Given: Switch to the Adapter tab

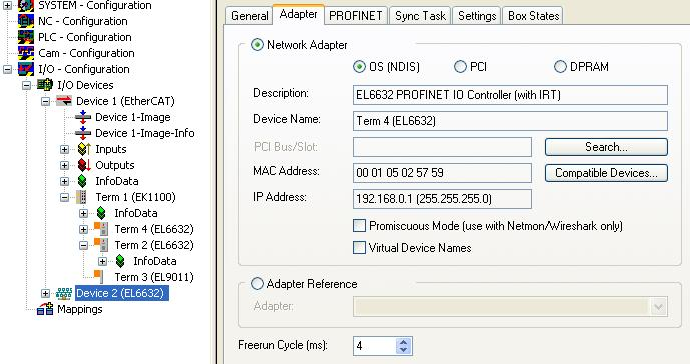Looking at the screenshot, I should (299, 14).
